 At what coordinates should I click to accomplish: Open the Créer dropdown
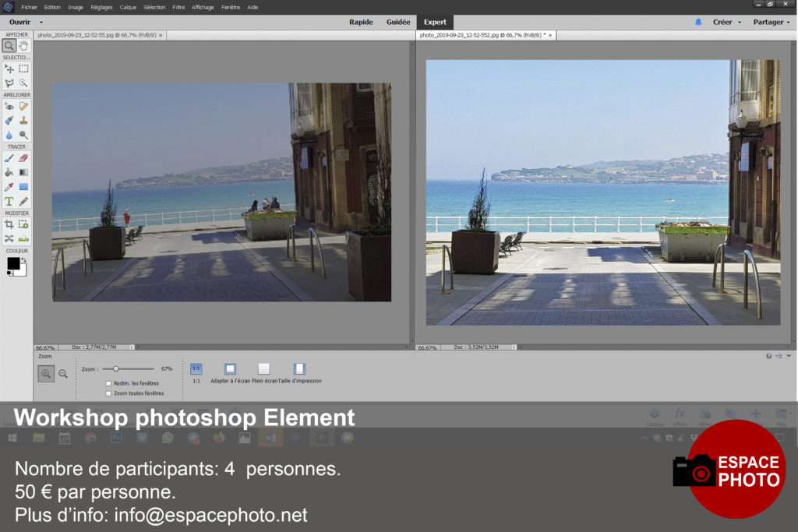pos(740,23)
